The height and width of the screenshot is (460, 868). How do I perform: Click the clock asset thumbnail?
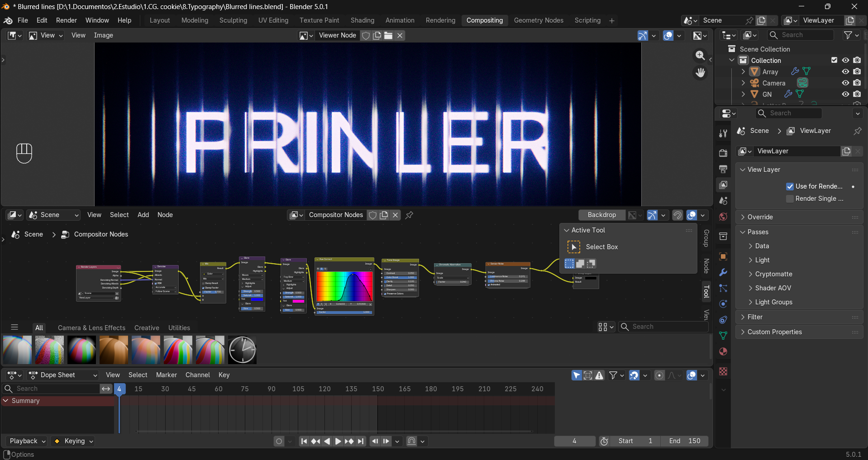coord(242,350)
